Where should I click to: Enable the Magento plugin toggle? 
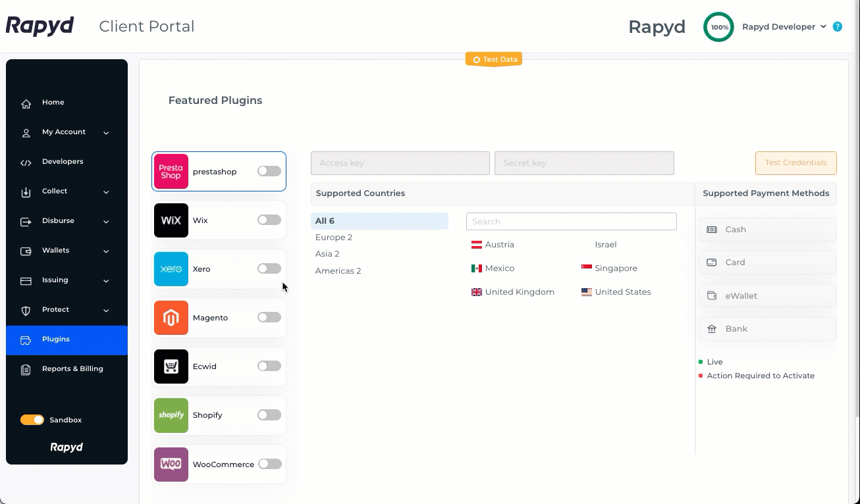tap(269, 317)
